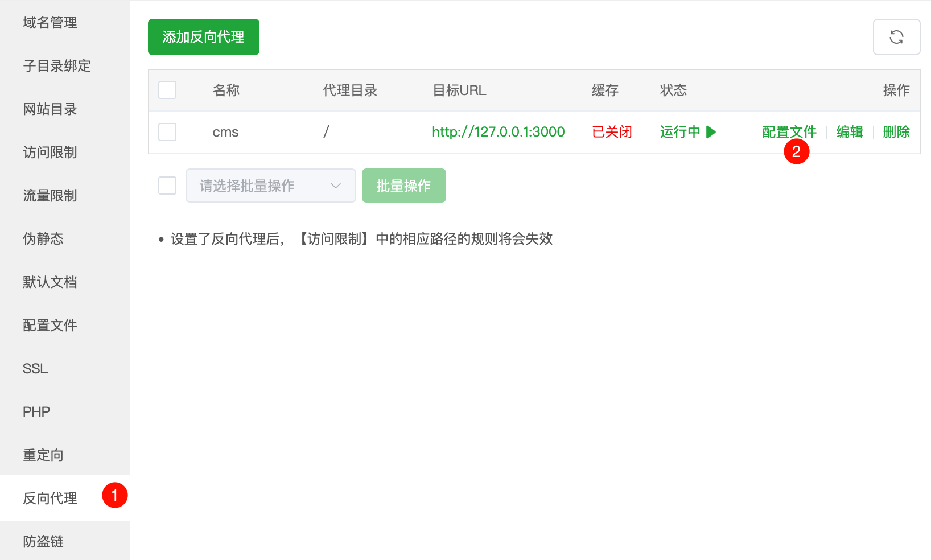This screenshot has width=931, height=560.
Task: Navigate to 防盗链 settings
Action: (x=43, y=541)
